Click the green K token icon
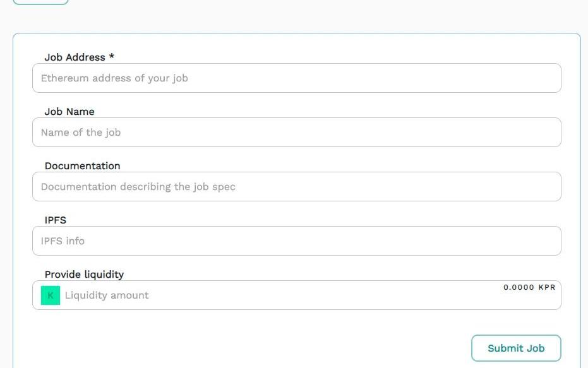The width and height of the screenshot is (588, 368). point(51,295)
